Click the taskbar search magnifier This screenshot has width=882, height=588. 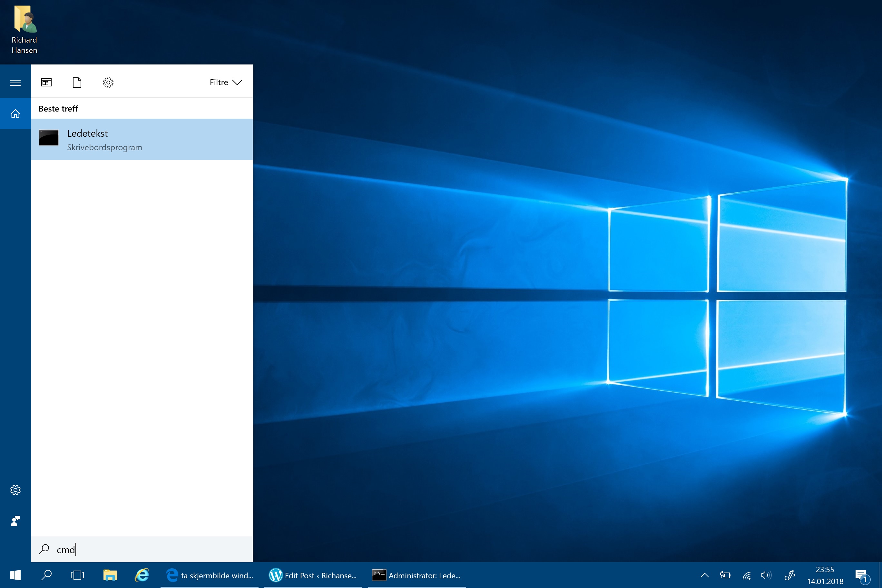coord(46,575)
